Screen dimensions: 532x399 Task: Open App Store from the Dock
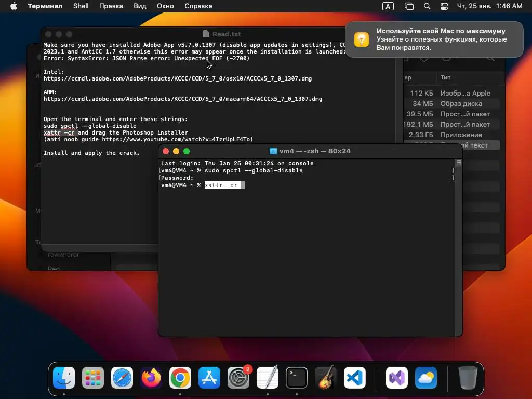[x=209, y=378]
